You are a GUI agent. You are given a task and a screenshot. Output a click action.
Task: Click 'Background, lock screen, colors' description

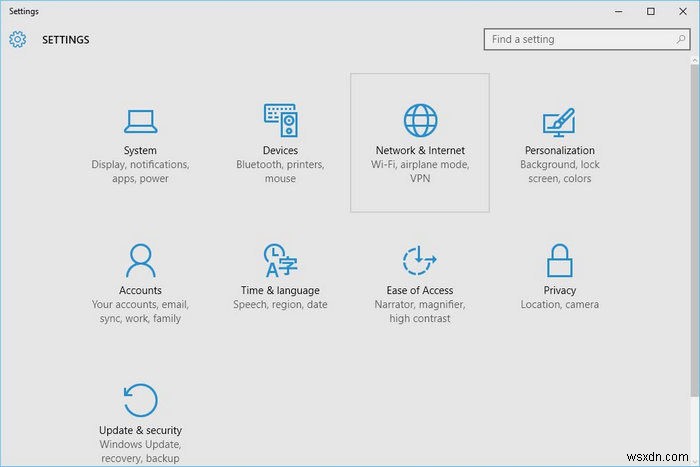pos(559,171)
